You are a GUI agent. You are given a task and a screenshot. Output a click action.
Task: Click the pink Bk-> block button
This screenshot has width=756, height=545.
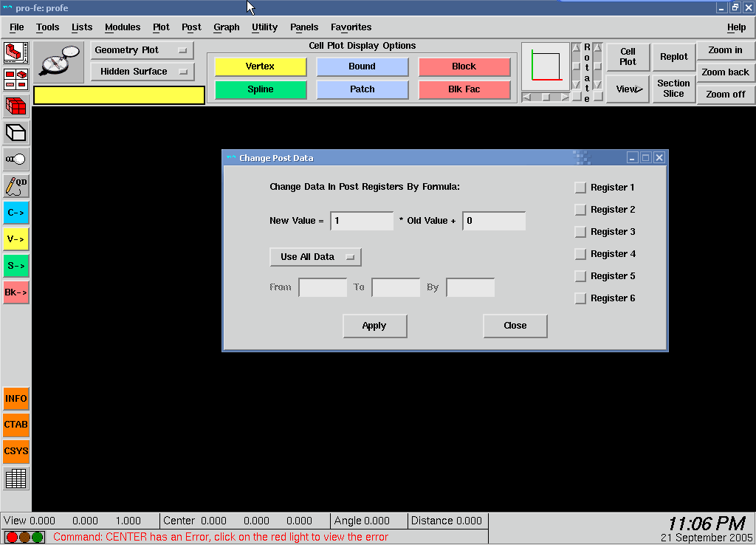[x=16, y=292]
